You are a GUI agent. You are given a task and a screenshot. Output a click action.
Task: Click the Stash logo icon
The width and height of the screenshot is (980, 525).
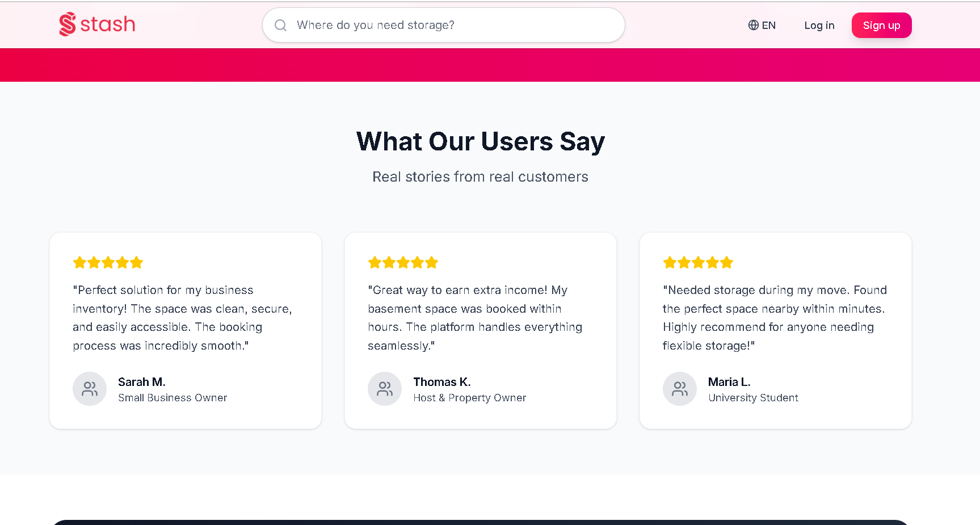(68, 24)
